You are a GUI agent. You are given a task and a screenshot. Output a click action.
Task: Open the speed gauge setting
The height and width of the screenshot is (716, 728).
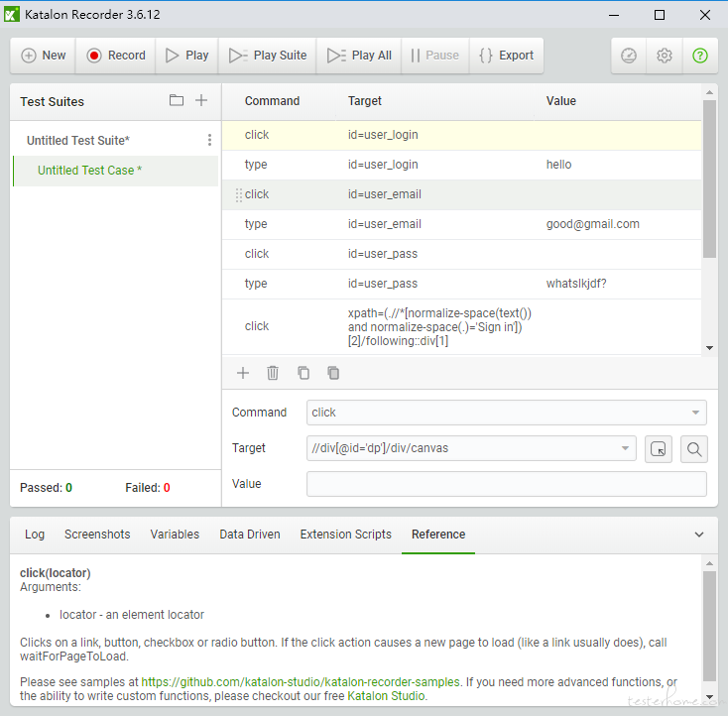[x=629, y=56]
